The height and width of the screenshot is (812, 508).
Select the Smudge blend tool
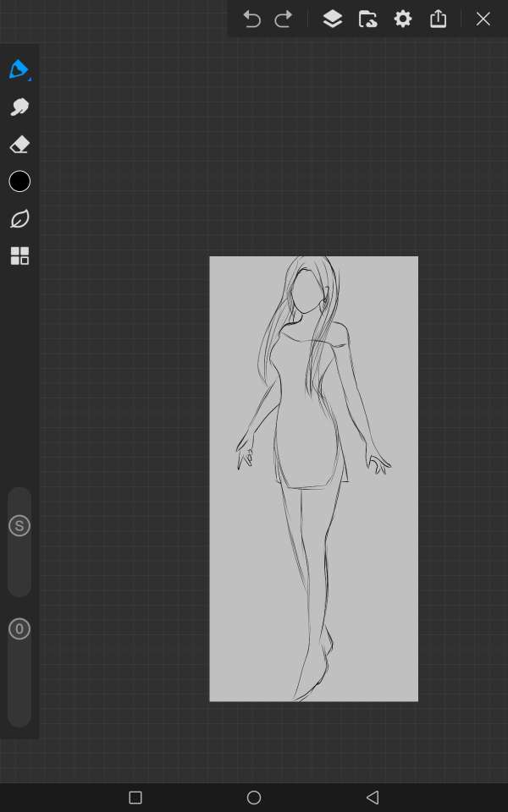click(19, 107)
